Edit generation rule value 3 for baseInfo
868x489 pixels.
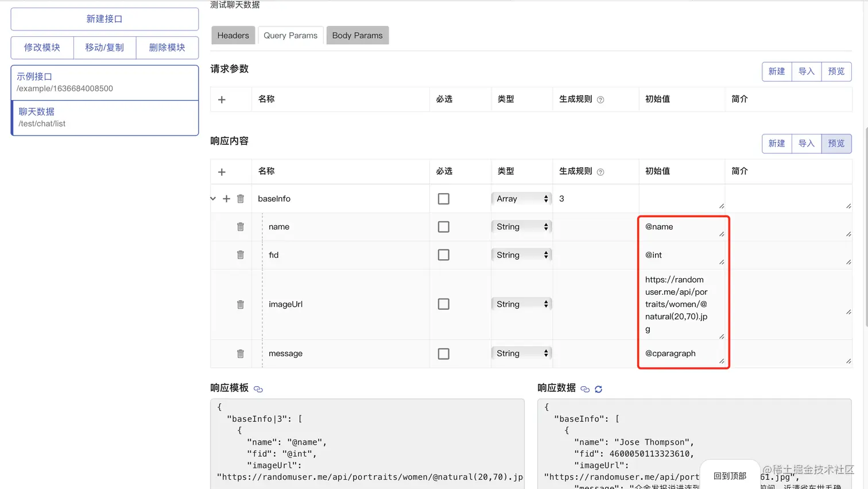click(x=595, y=199)
